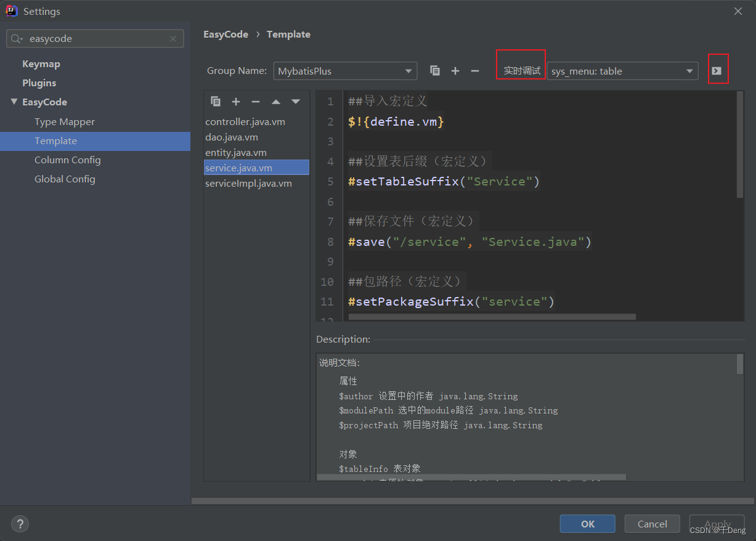Open the help question mark button
This screenshot has width=756, height=541.
20,524
